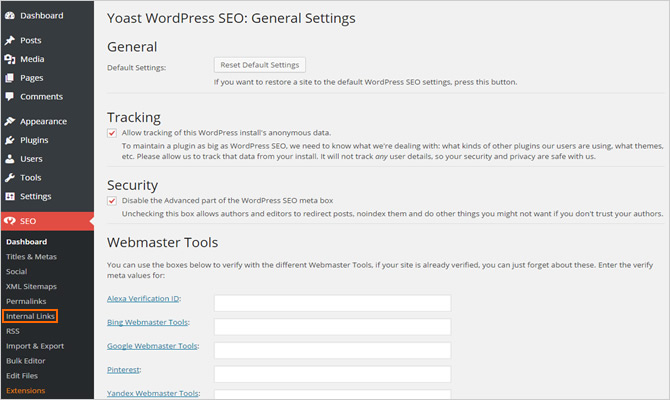Image resolution: width=670 pixels, height=400 pixels.
Task: Click the Plugins plug icon
Action: point(10,140)
